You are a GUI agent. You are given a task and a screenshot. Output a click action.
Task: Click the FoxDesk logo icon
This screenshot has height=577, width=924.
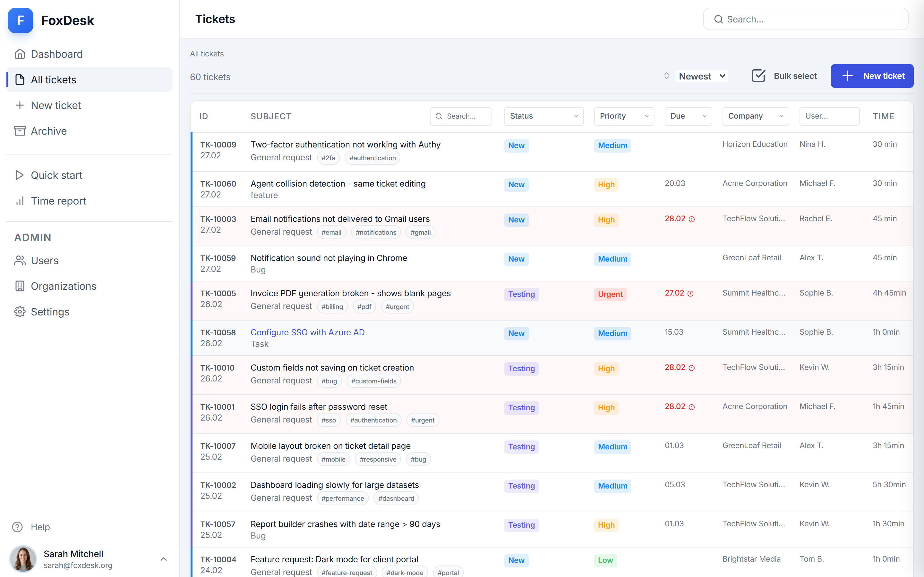coord(20,20)
